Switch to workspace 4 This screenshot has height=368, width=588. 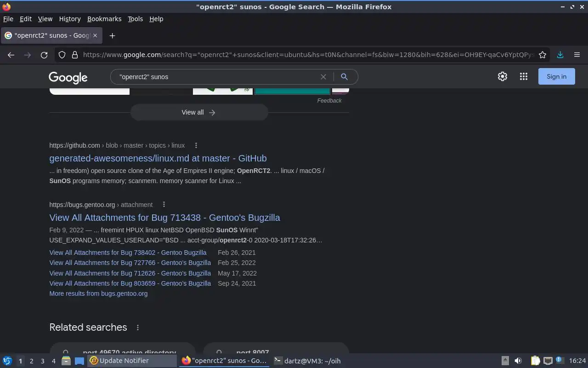pyautogui.click(x=53, y=361)
